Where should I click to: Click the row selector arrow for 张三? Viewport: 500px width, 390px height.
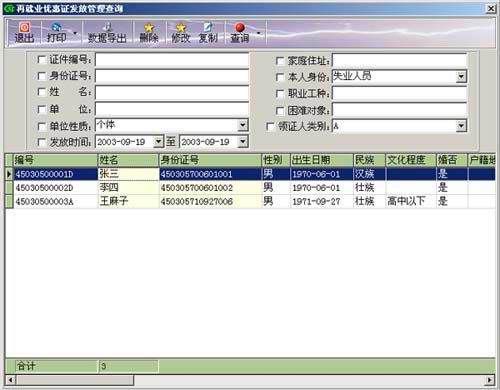point(9,174)
